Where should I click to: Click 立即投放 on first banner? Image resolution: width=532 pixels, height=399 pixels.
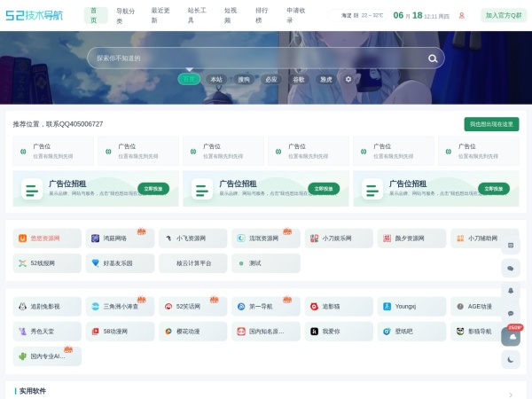point(153,189)
